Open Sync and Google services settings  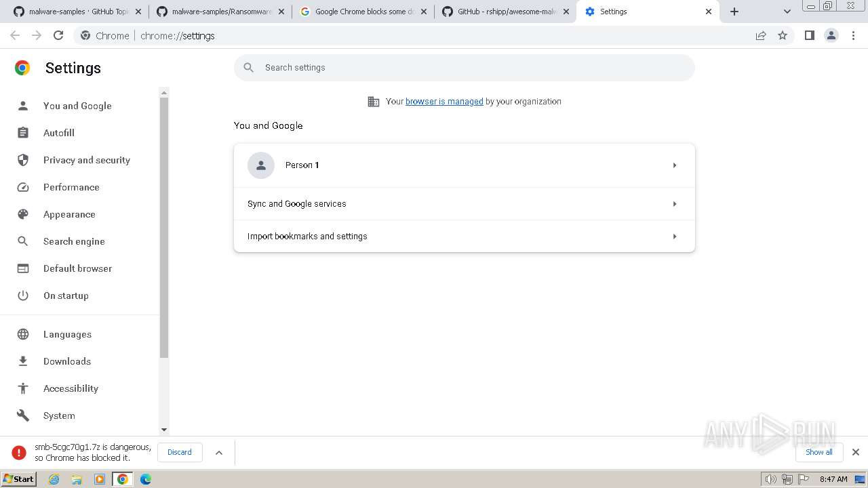coord(465,204)
